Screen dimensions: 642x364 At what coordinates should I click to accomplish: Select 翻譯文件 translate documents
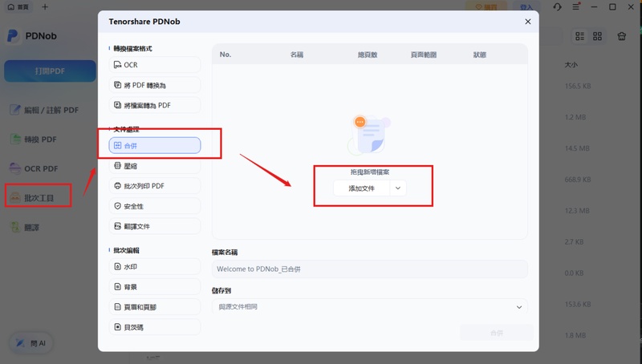[155, 226]
